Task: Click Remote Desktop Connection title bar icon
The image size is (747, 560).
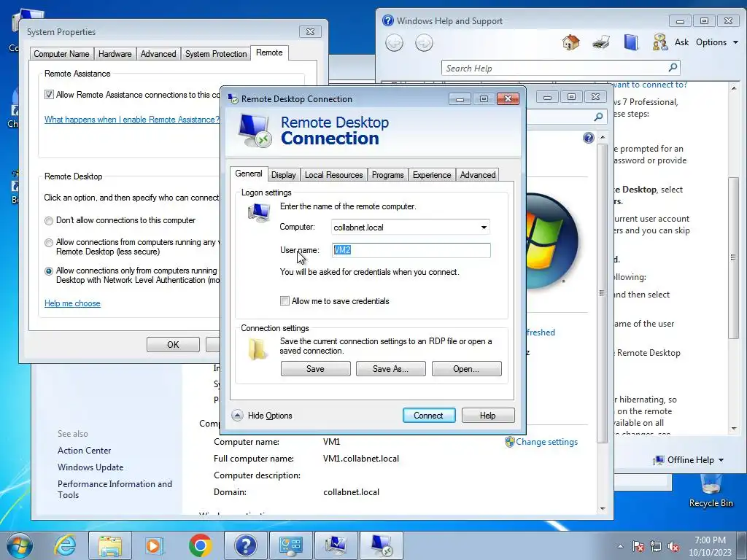Action: 233,99
